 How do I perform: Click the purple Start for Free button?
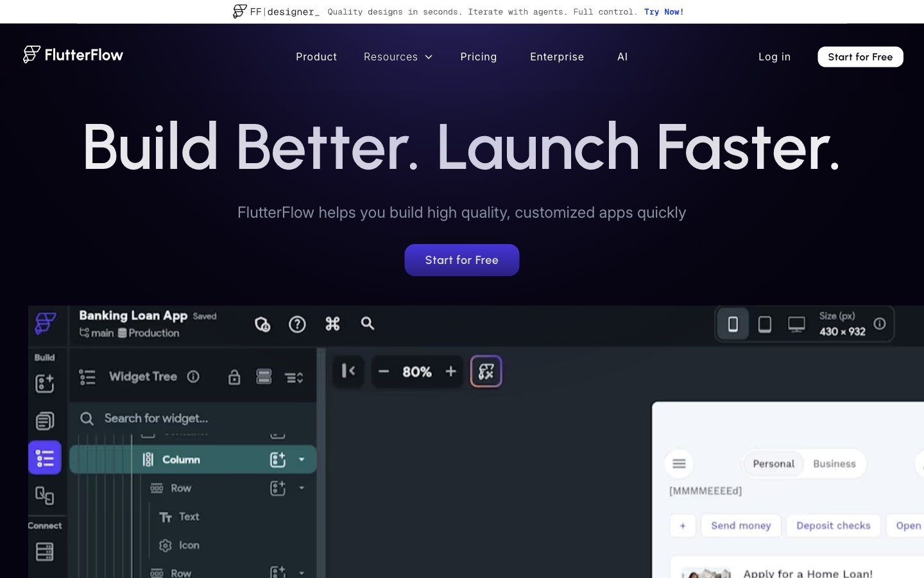[x=462, y=260]
